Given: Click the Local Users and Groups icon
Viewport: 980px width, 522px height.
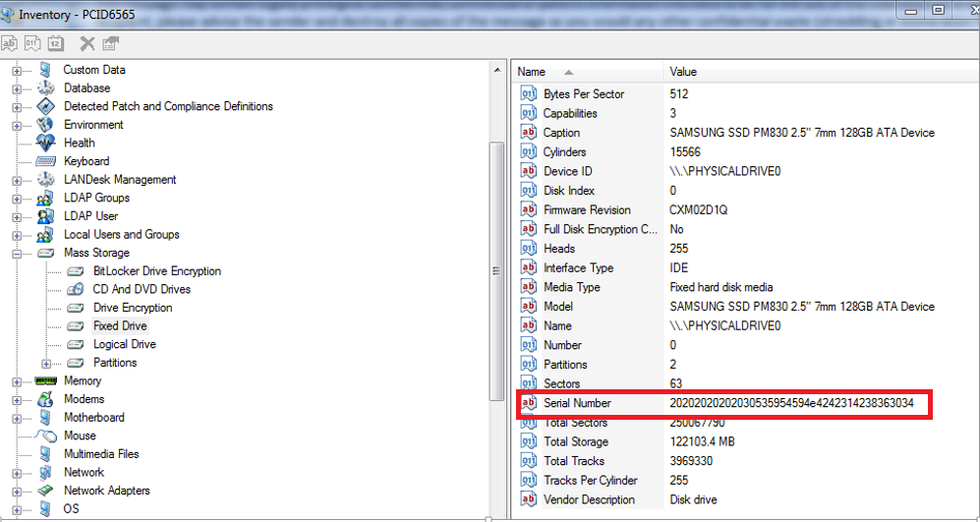Looking at the screenshot, I should coord(45,235).
